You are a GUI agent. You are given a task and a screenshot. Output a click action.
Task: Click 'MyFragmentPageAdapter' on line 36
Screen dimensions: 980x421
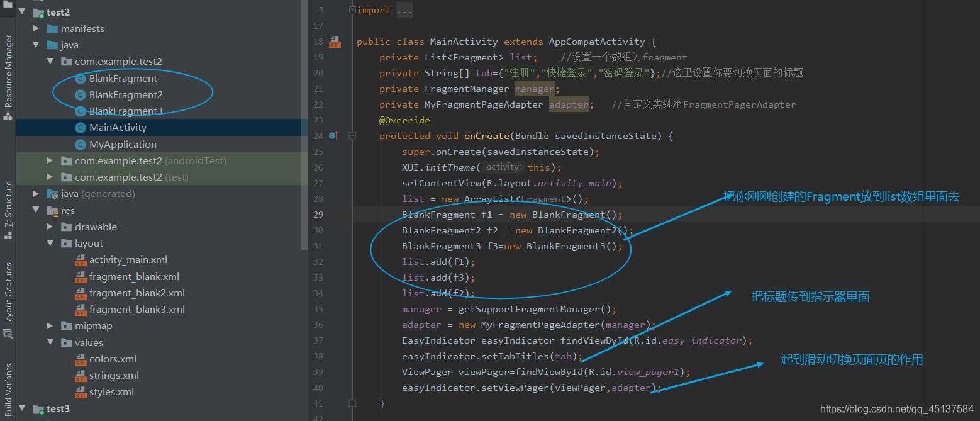pos(540,325)
